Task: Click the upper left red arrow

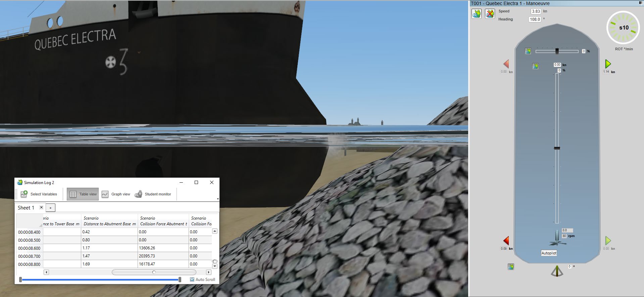Action: click(506, 64)
